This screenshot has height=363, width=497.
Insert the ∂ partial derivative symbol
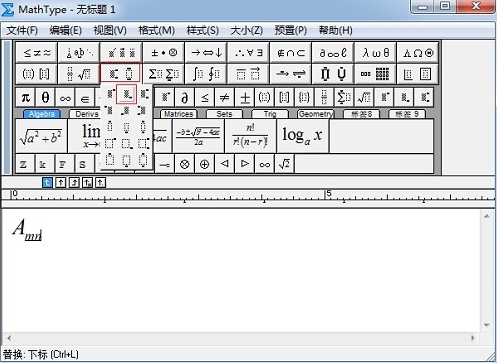click(x=184, y=98)
